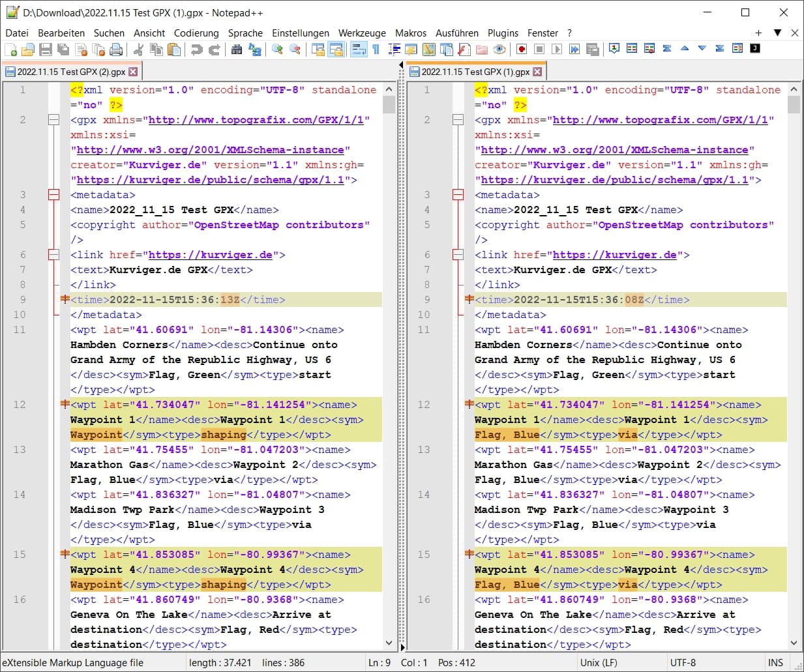Click the Save All toolbar icon
This screenshot has height=672, width=804.
63,50
